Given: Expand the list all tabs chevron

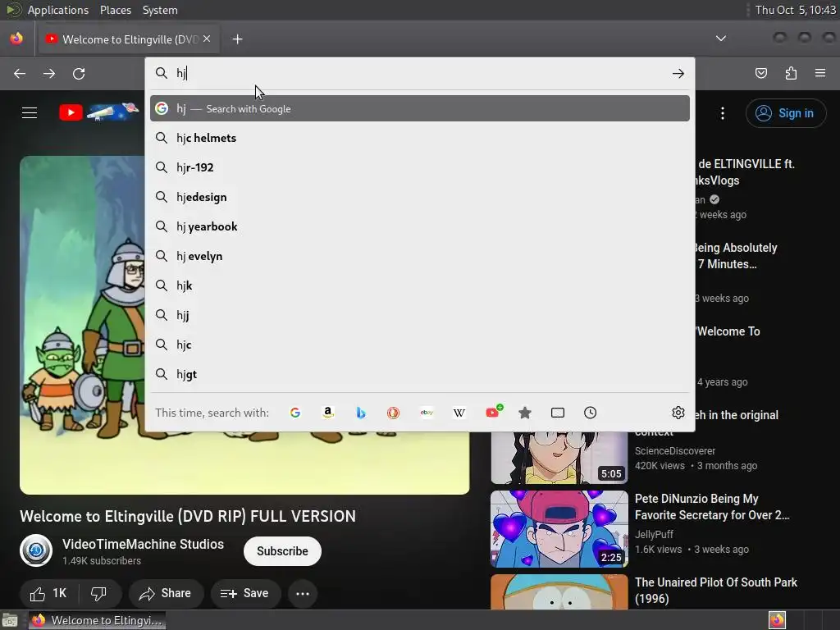Looking at the screenshot, I should [x=721, y=39].
